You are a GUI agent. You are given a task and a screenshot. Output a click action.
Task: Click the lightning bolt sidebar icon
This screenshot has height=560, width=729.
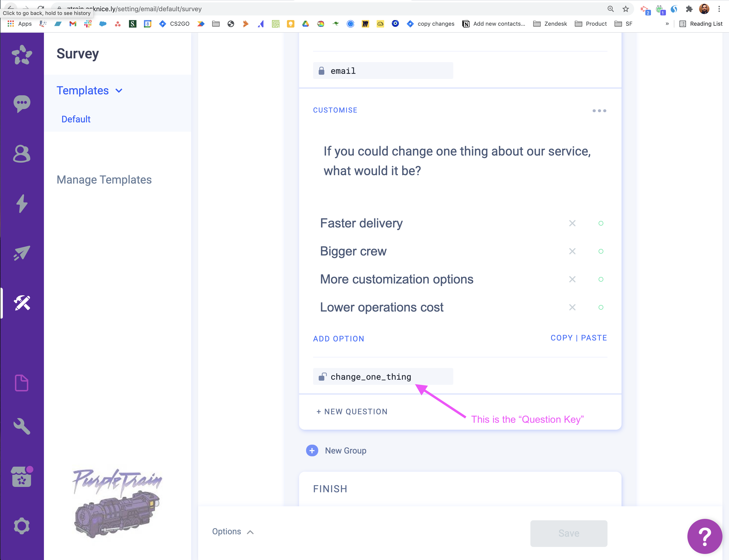pyautogui.click(x=22, y=203)
